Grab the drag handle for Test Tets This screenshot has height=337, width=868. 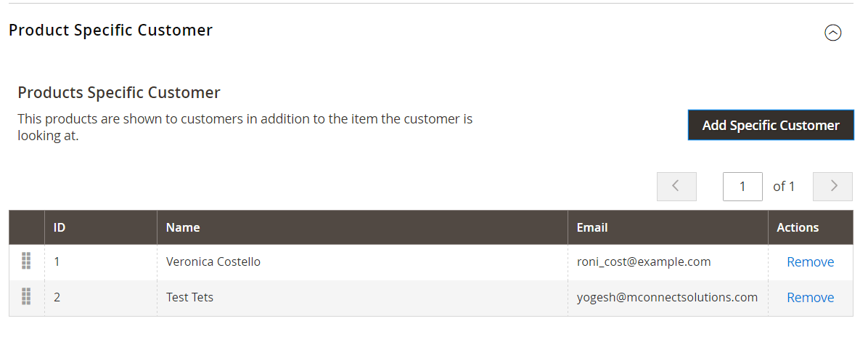[x=26, y=297]
